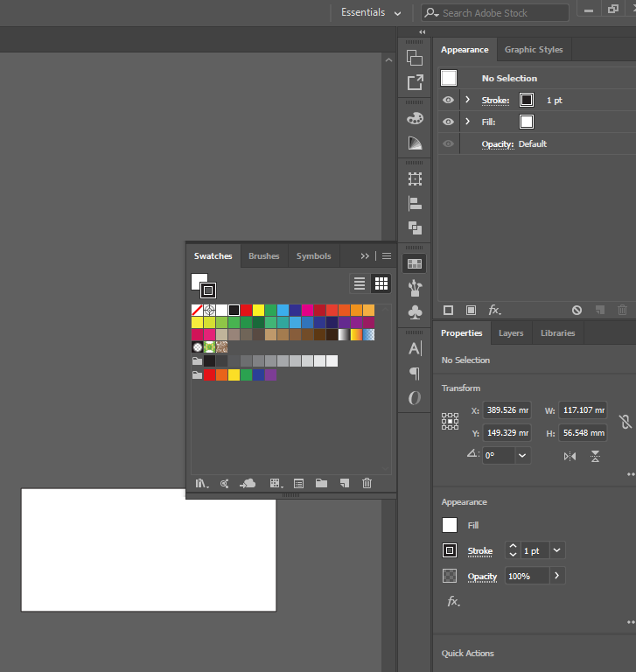Screen dimensions: 636x672
Task: Open the overlapping-squares panel icon atop dock
Action: (x=415, y=58)
